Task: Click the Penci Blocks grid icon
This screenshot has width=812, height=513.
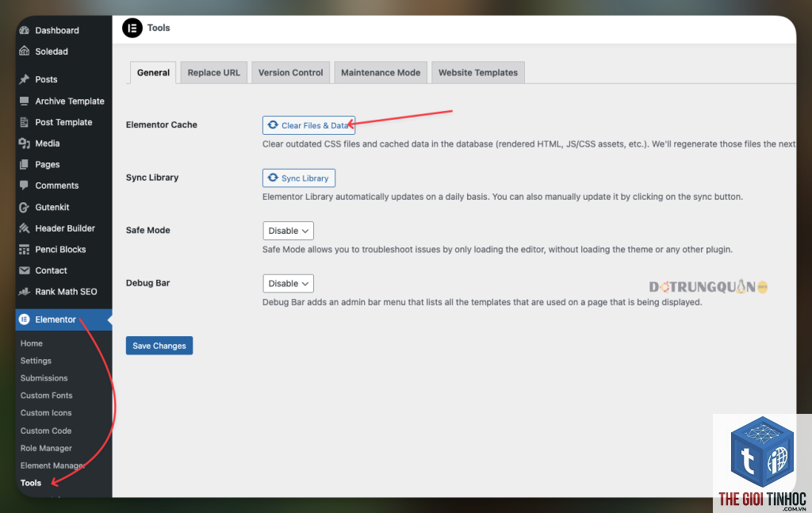Action: click(25, 250)
